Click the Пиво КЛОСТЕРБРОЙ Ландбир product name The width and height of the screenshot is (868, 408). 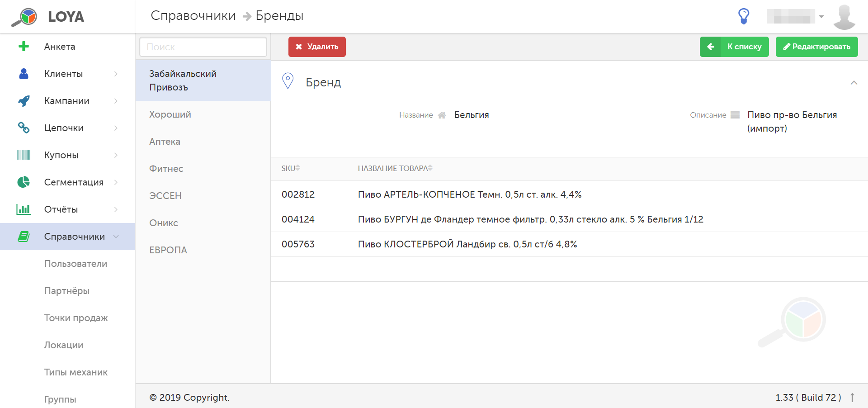(467, 244)
